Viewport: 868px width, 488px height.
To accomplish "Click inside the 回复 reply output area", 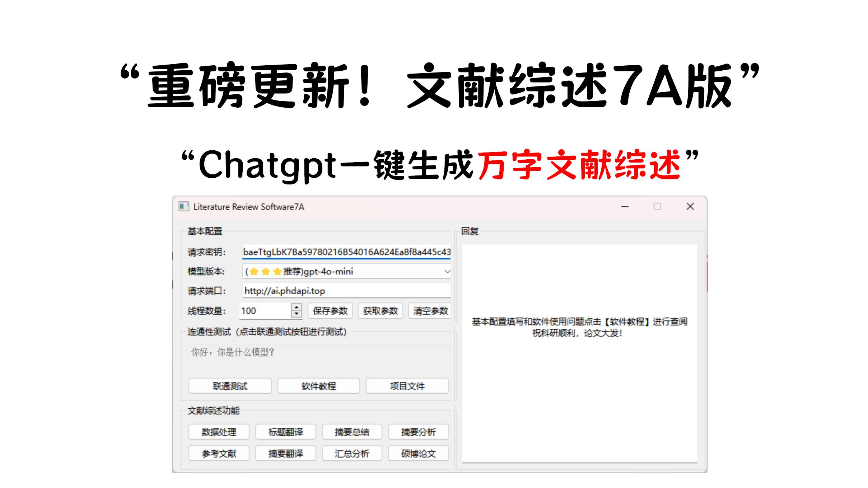I will (x=579, y=354).
